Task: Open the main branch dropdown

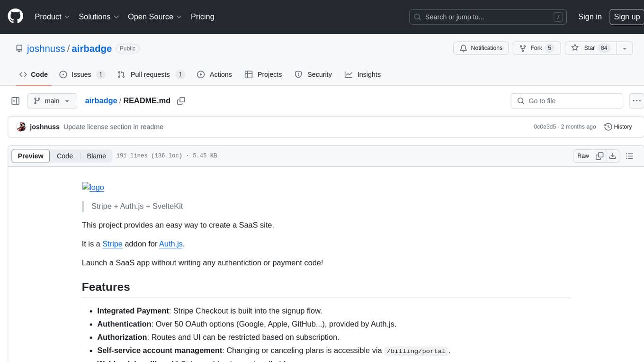Action: (52, 101)
